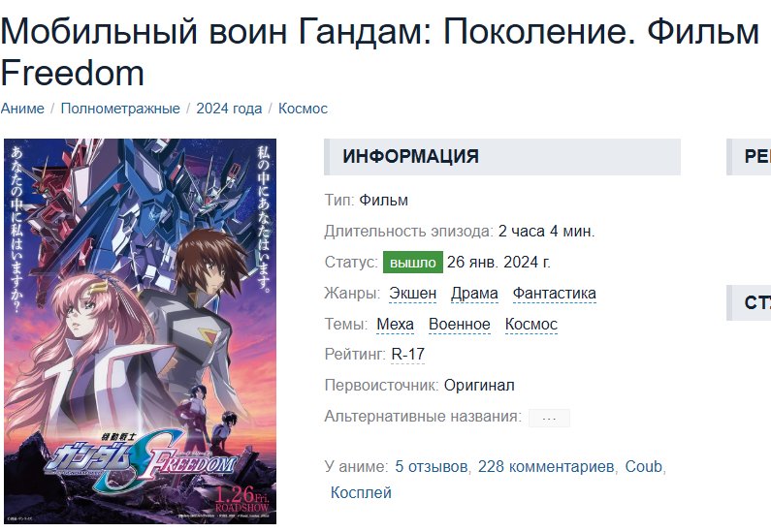This screenshot has height=532, width=771.
Task: Click the green вышло status badge
Action: pyautogui.click(x=413, y=263)
